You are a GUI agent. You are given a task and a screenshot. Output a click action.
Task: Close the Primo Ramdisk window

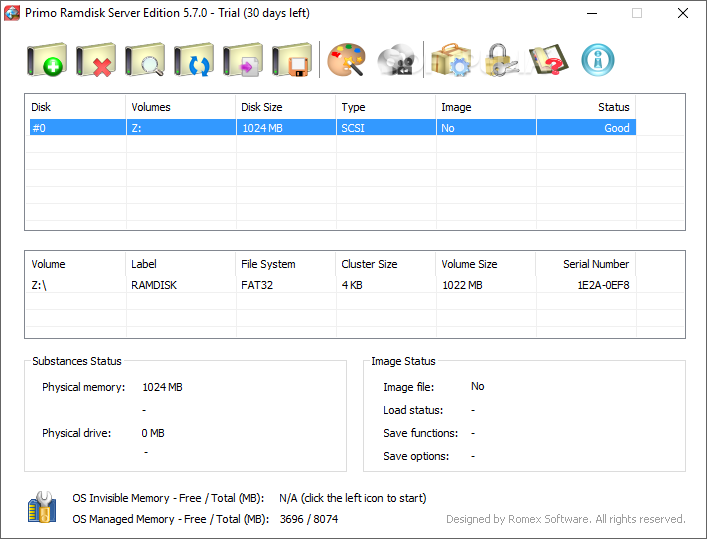click(x=683, y=13)
